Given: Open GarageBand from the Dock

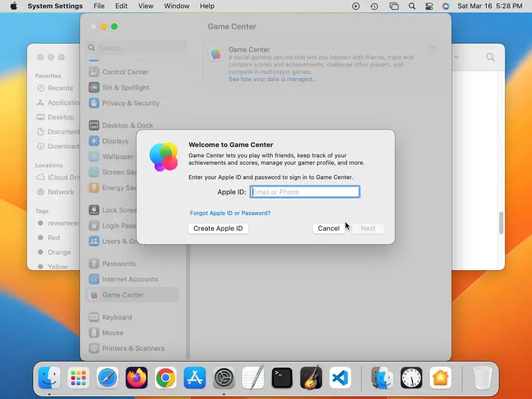Looking at the screenshot, I should (x=311, y=377).
